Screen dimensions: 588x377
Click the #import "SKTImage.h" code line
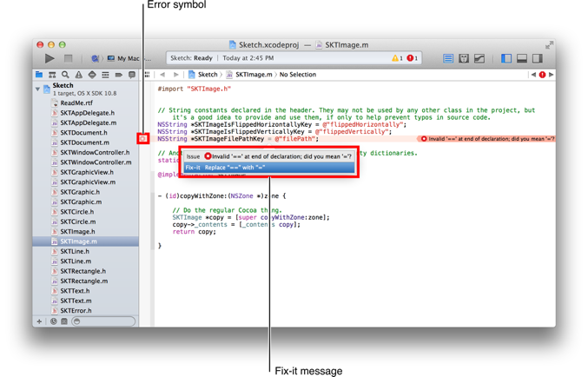pyautogui.click(x=195, y=89)
